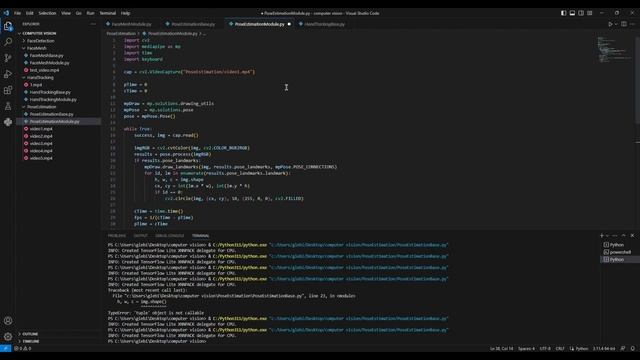Viewport: 640px width, 360px height.
Task: Switch to the FaceMeshModule.py editor tab
Action: coord(131,24)
